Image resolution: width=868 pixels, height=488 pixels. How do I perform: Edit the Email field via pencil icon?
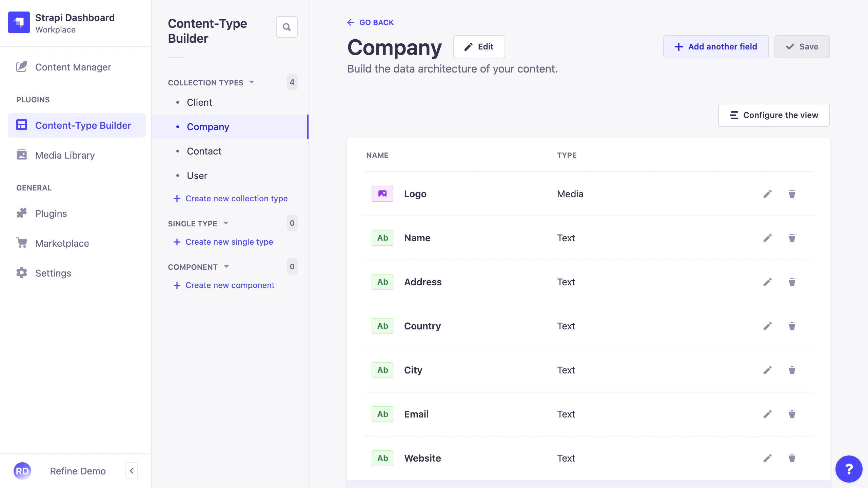(768, 414)
